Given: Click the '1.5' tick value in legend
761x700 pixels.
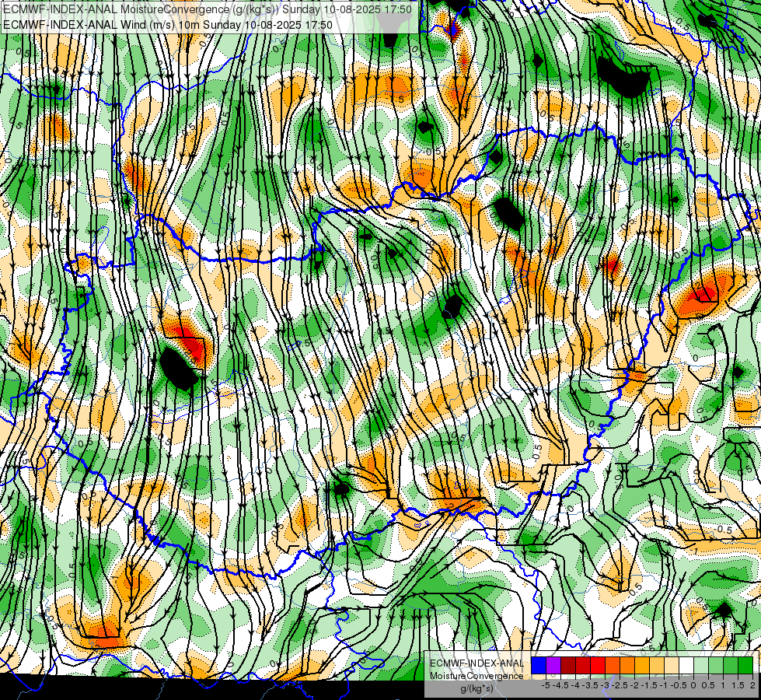Looking at the screenshot, I should (738, 685).
